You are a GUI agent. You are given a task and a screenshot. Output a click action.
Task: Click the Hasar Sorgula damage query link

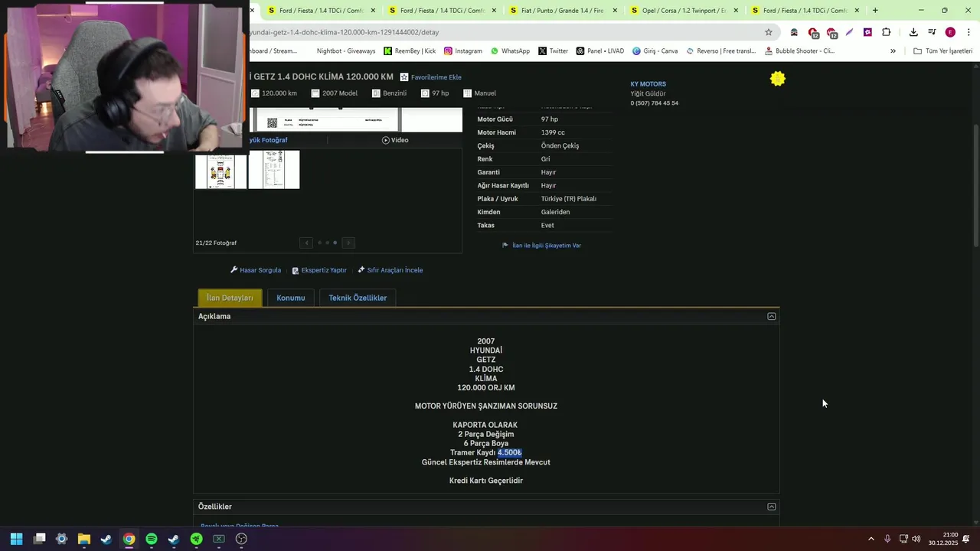[256, 270]
